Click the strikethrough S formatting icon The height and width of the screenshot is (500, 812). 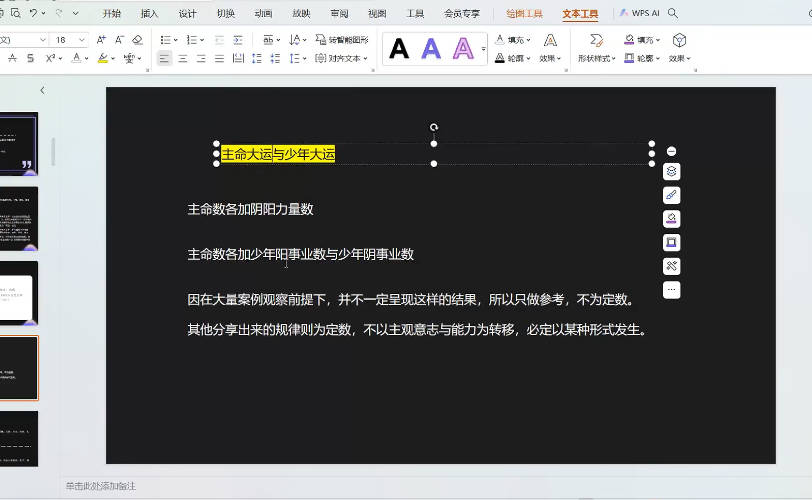[x=32, y=59]
